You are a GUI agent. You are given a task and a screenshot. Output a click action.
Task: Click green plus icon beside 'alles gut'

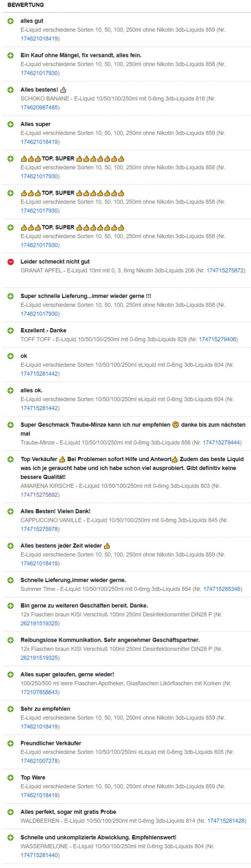coord(11,21)
